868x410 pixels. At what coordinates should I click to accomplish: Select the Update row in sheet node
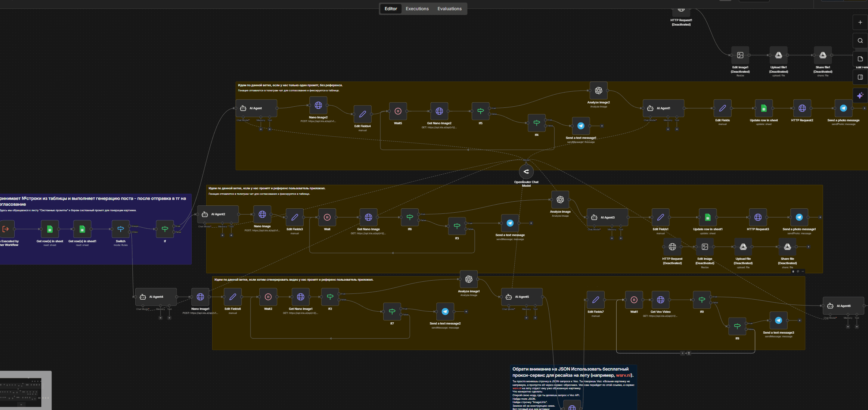[763, 108]
